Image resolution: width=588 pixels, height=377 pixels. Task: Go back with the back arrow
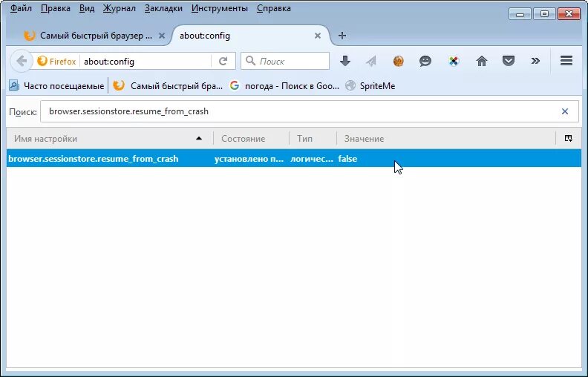coord(22,61)
